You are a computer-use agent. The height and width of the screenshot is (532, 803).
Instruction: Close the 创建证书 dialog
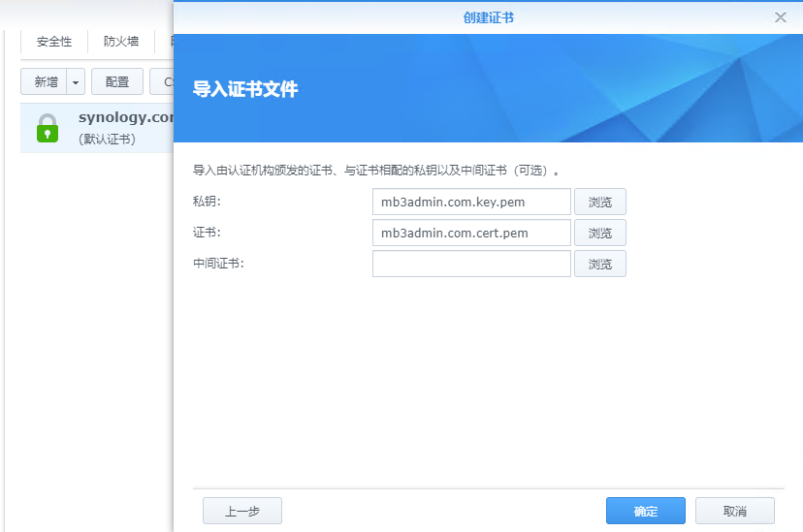point(780,17)
